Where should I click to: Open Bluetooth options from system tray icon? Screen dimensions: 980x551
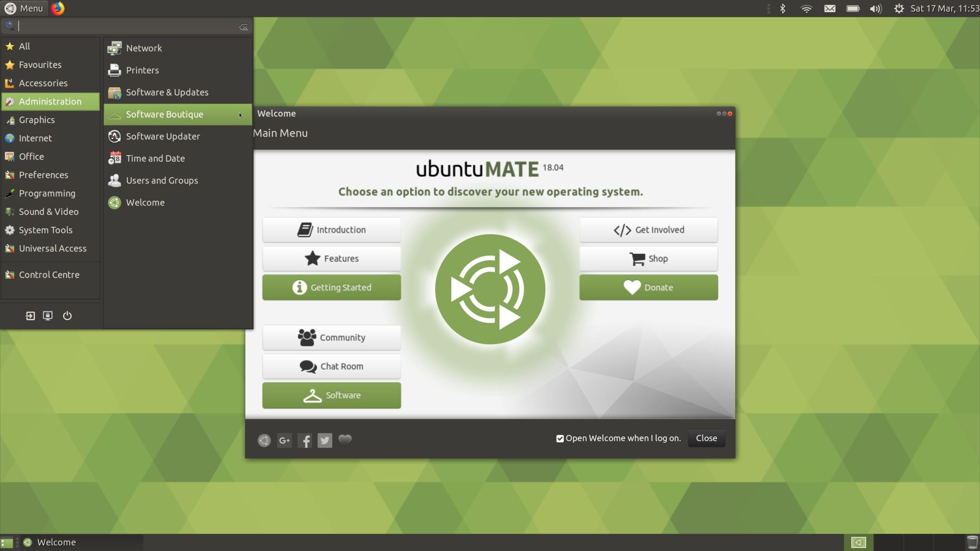[782, 8]
